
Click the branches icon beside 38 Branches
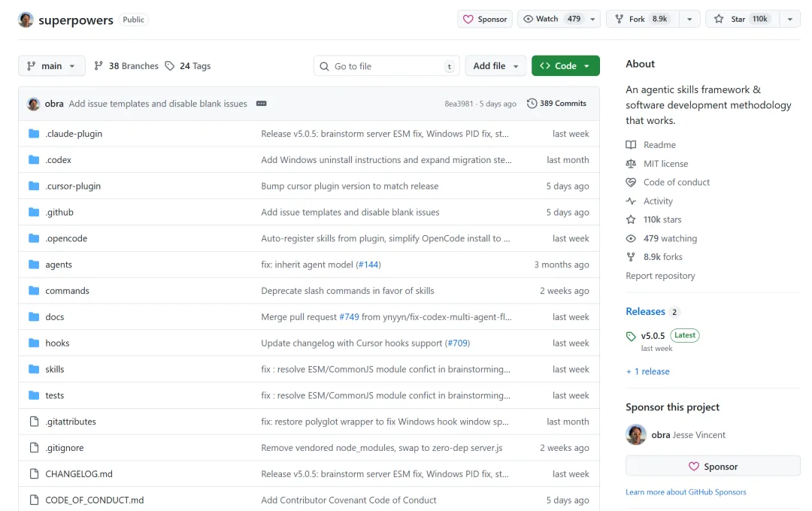[x=98, y=66]
